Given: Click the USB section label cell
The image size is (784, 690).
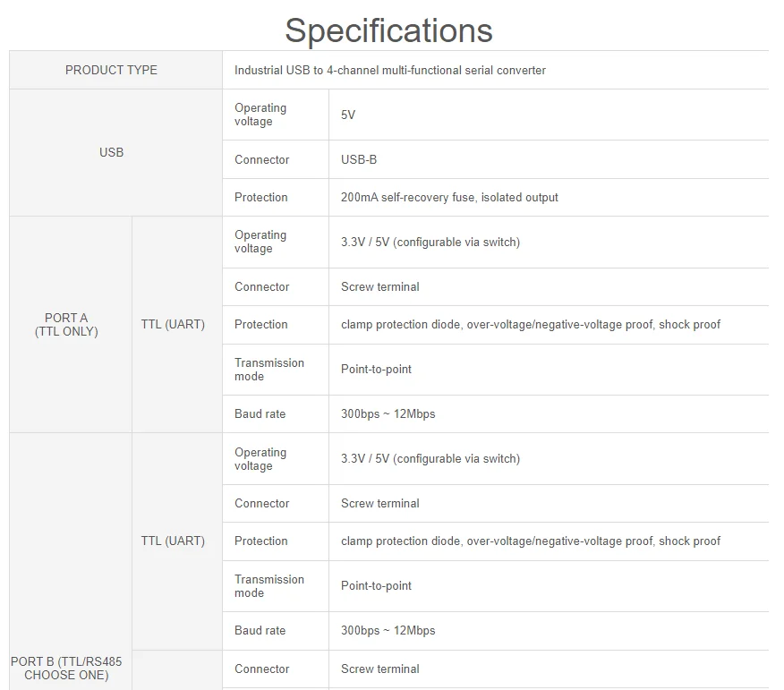Looking at the screenshot, I should point(111,152).
